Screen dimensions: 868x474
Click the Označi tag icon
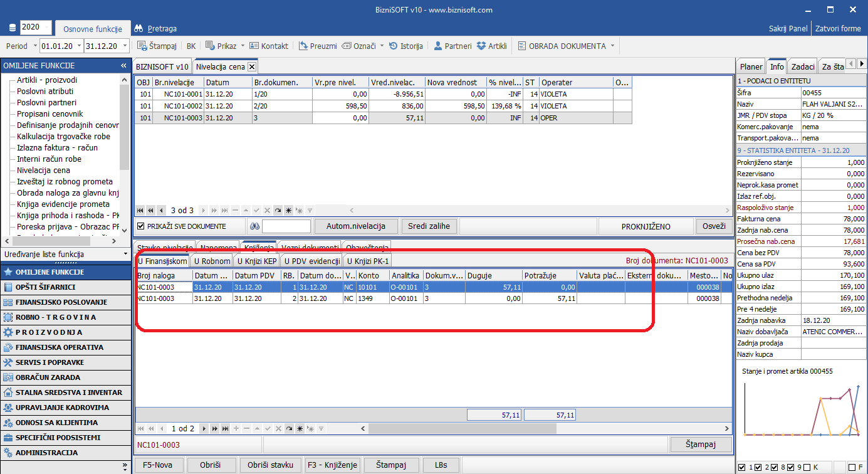347,46
